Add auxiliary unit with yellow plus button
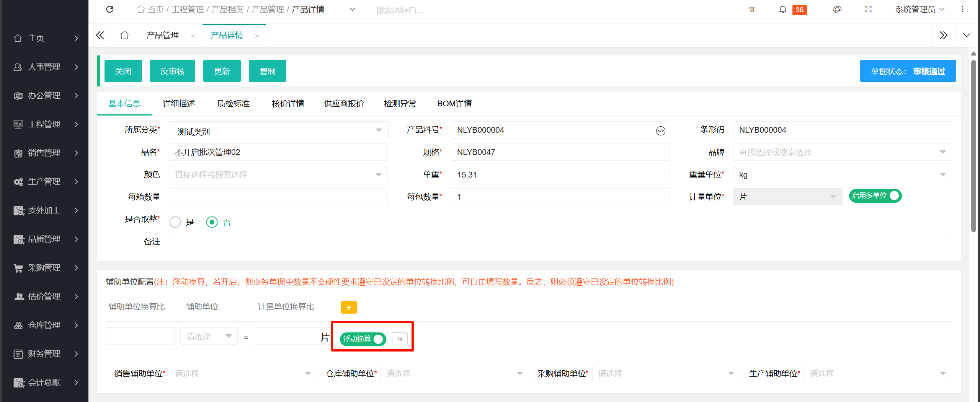The image size is (980, 402). [x=348, y=308]
